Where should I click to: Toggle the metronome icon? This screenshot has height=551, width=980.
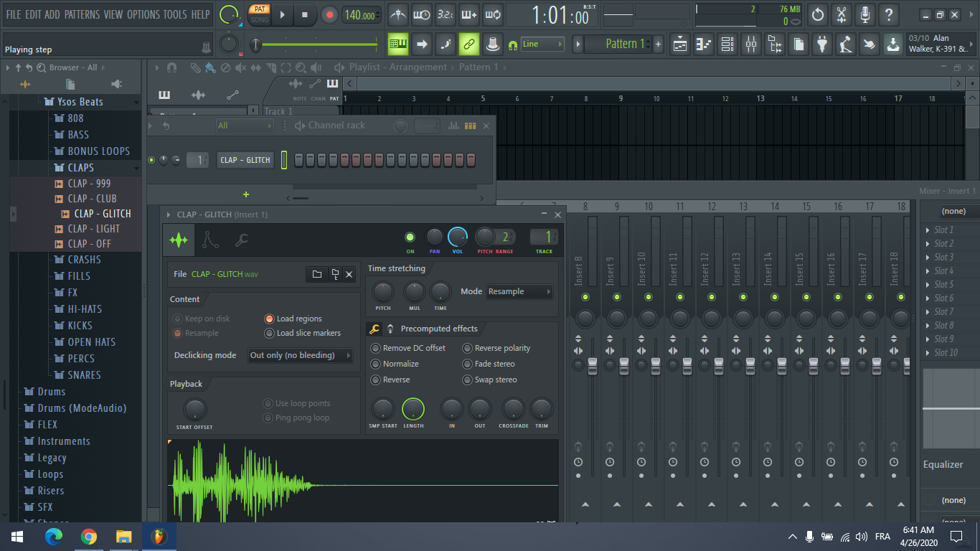[397, 14]
